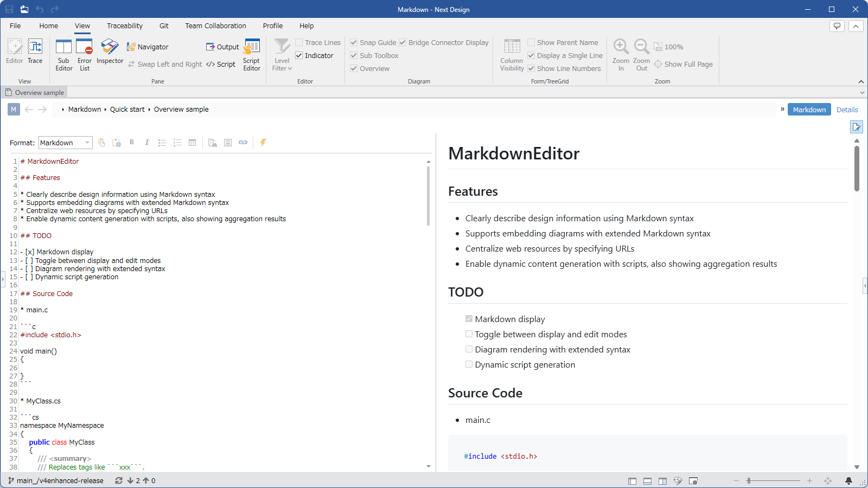Viewport: 868px width, 488px height.
Task: Toggle left pane layout in status bar
Action: 632,481
